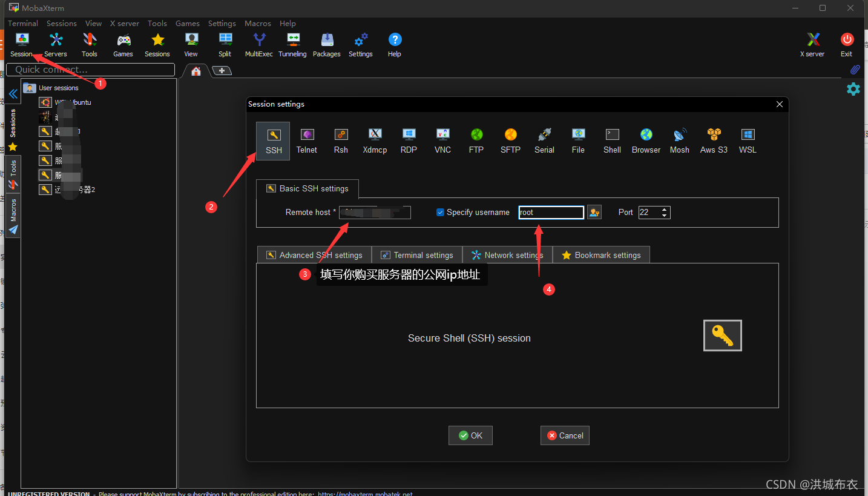Select Mosh session type
Viewport: 868px width, 496px height.
pos(680,141)
